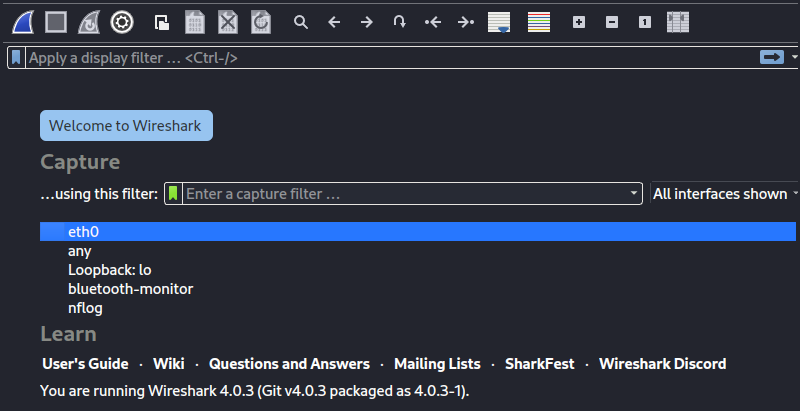
Task: Go forward in packet history
Action: tap(367, 22)
